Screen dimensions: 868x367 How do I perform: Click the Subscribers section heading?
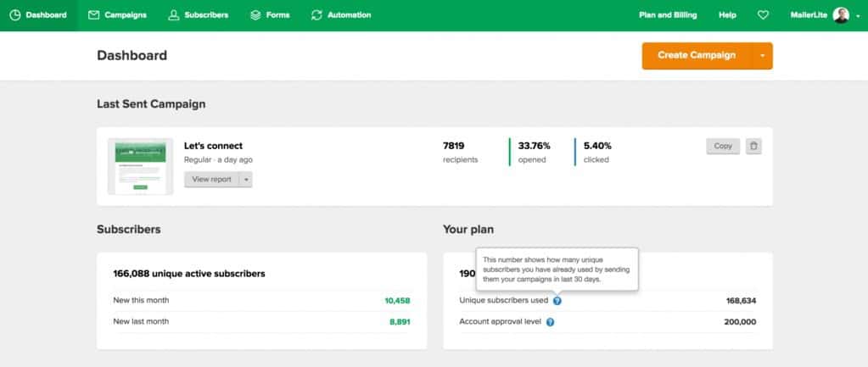[129, 230]
